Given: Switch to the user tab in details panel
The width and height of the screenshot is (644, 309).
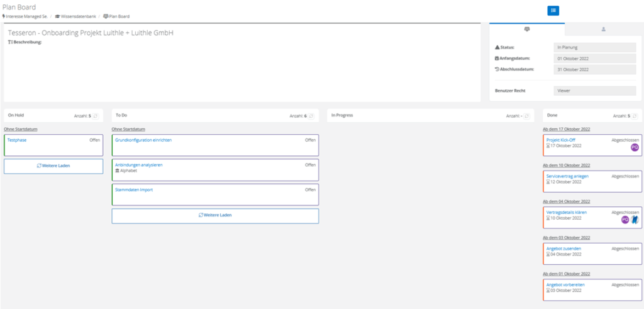Looking at the screenshot, I should [603, 29].
